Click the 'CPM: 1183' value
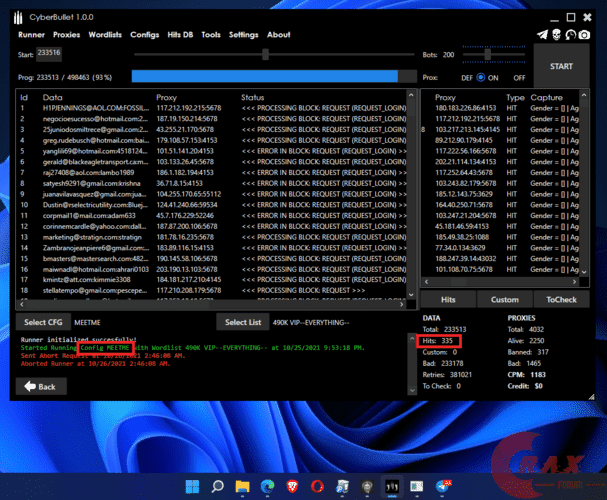Image resolution: width=607 pixels, height=500 pixels. [x=526, y=374]
